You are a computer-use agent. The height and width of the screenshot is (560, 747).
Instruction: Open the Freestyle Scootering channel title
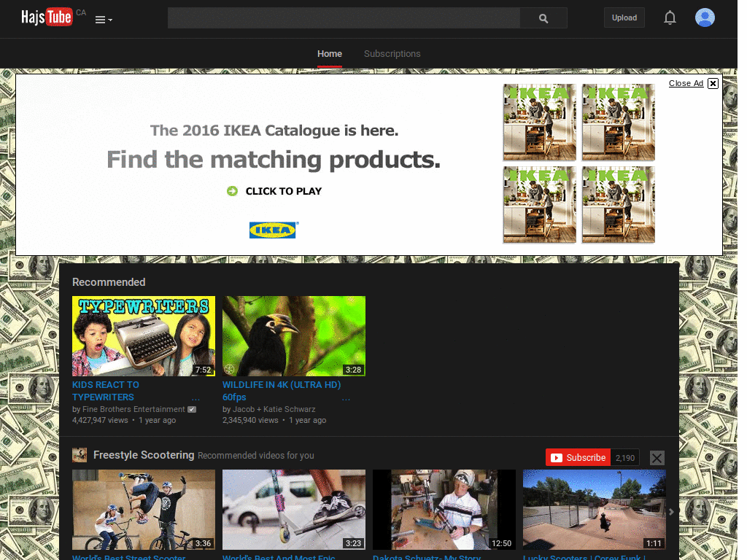pyautogui.click(x=144, y=455)
